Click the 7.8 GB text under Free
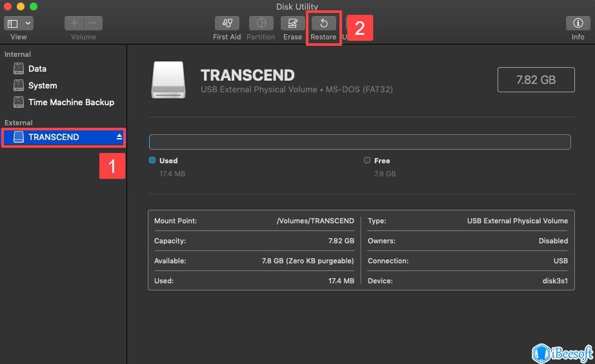The height and width of the screenshot is (364, 595). point(385,174)
